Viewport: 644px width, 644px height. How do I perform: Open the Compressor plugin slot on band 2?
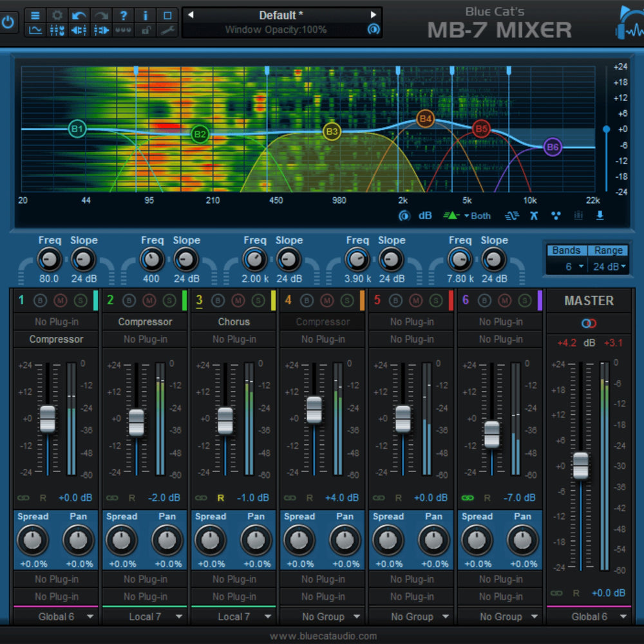pyautogui.click(x=144, y=321)
